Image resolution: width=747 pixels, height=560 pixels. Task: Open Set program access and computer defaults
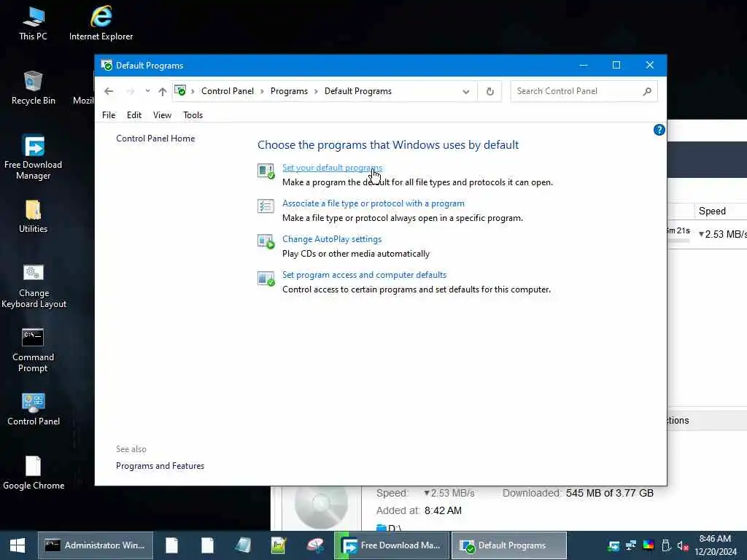pyautogui.click(x=364, y=275)
